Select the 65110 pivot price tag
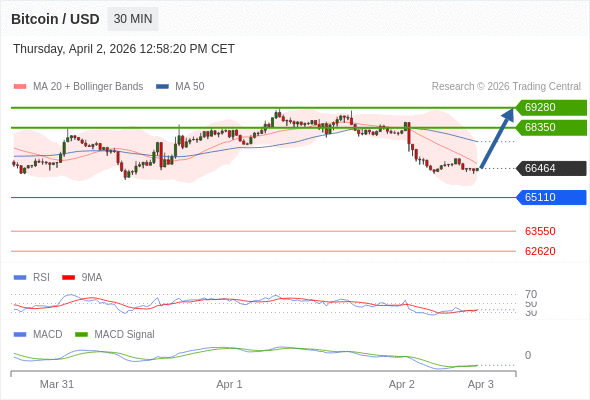The height and width of the screenshot is (400, 590). tap(551, 197)
